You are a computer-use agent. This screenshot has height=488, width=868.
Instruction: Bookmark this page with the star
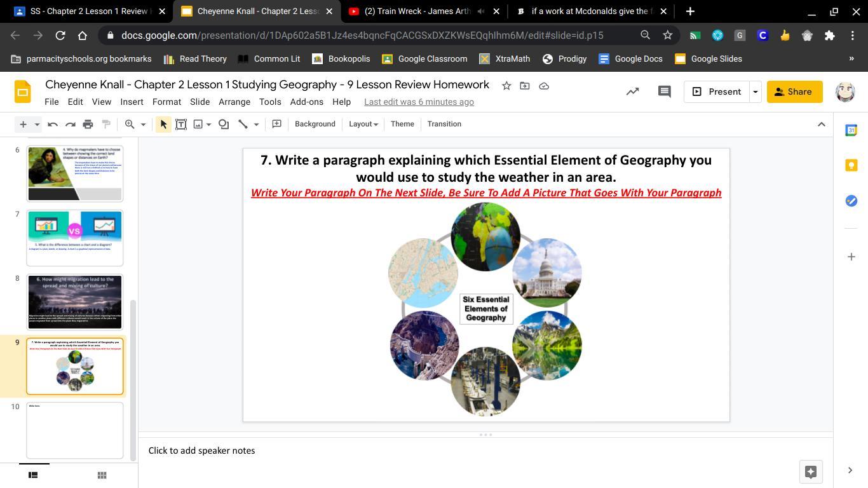coord(667,36)
